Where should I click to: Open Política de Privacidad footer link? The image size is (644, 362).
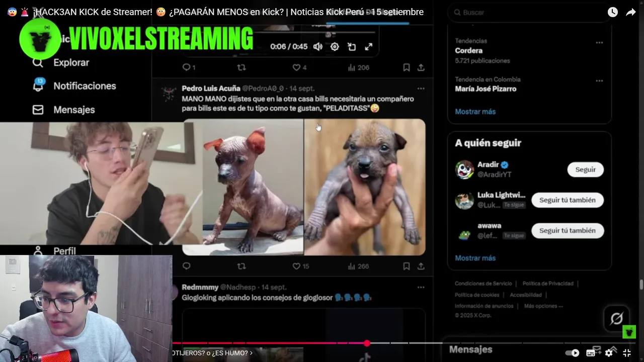[x=547, y=284]
